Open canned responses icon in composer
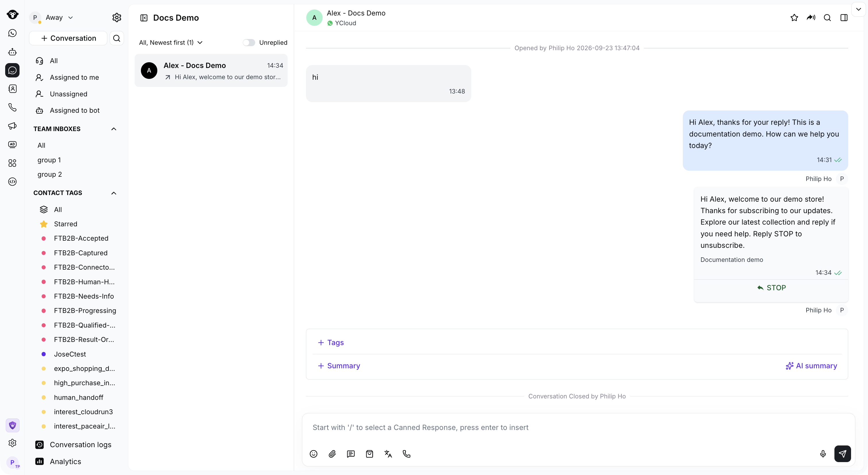The width and height of the screenshot is (868, 475). tap(351, 454)
